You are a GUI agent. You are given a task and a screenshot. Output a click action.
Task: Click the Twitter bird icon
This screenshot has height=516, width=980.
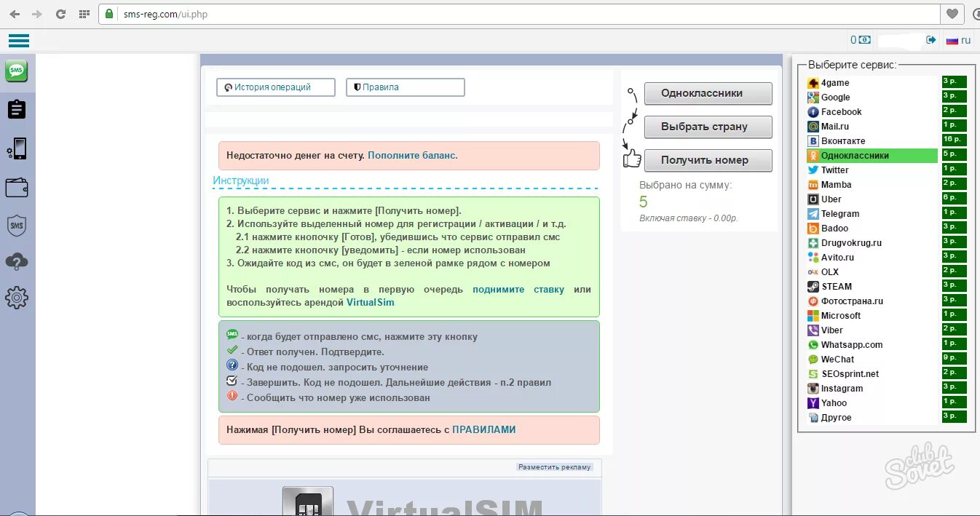point(813,170)
